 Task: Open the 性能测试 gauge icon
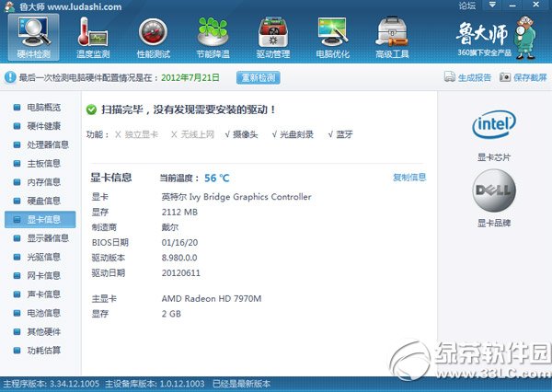click(x=153, y=38)
